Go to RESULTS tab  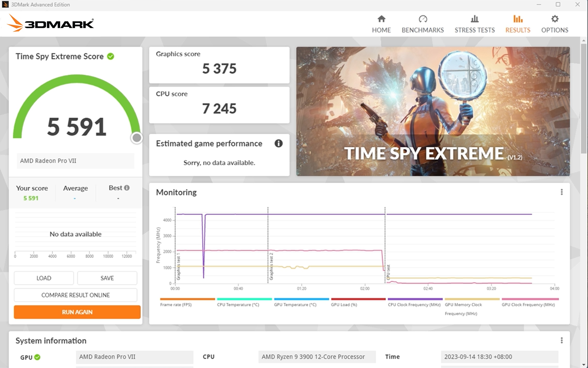518,24
